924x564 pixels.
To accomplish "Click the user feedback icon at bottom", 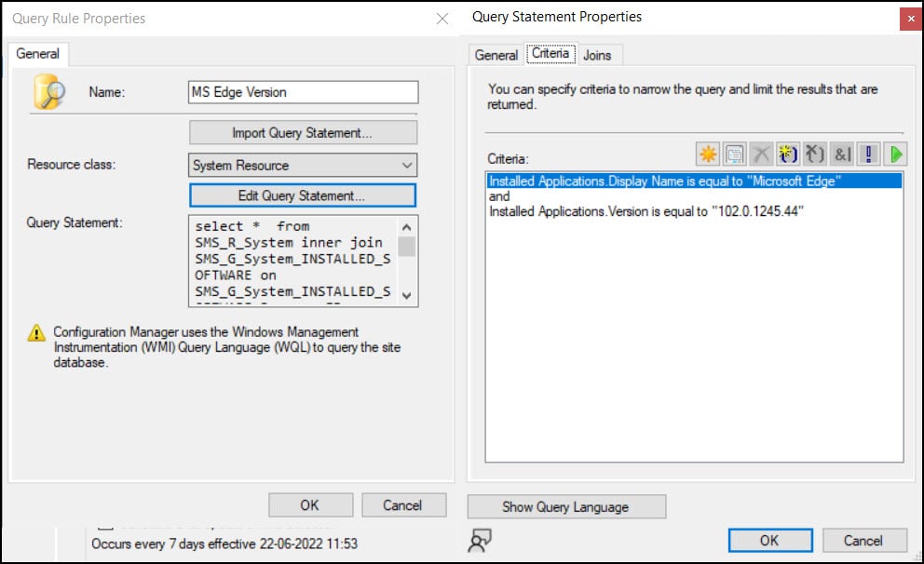I will pyautogui.click(x=479, y=541).
